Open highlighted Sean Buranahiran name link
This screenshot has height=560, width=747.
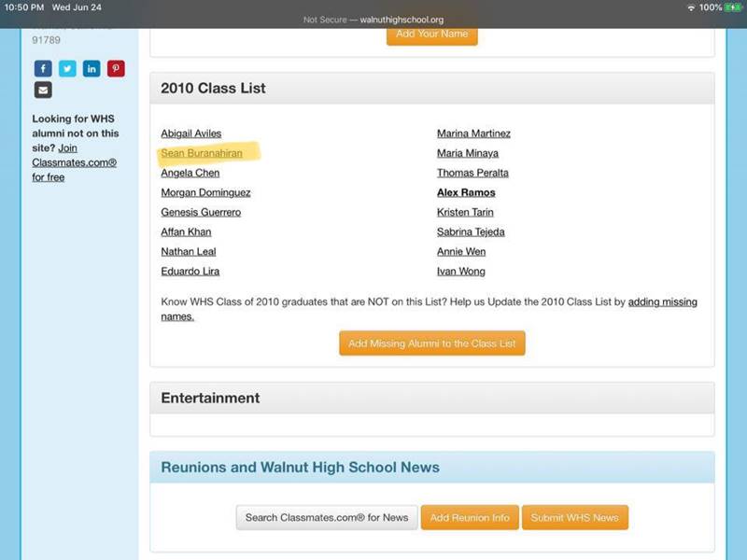coord(202,153)
